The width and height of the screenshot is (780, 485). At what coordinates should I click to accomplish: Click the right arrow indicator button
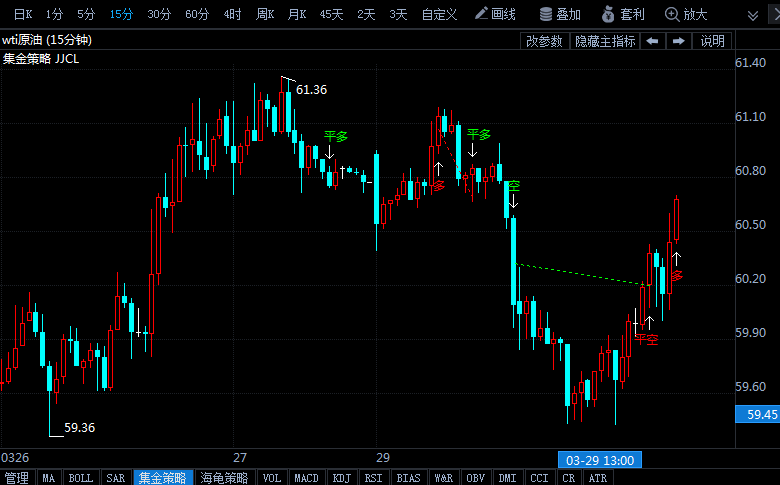click(679, 41)
